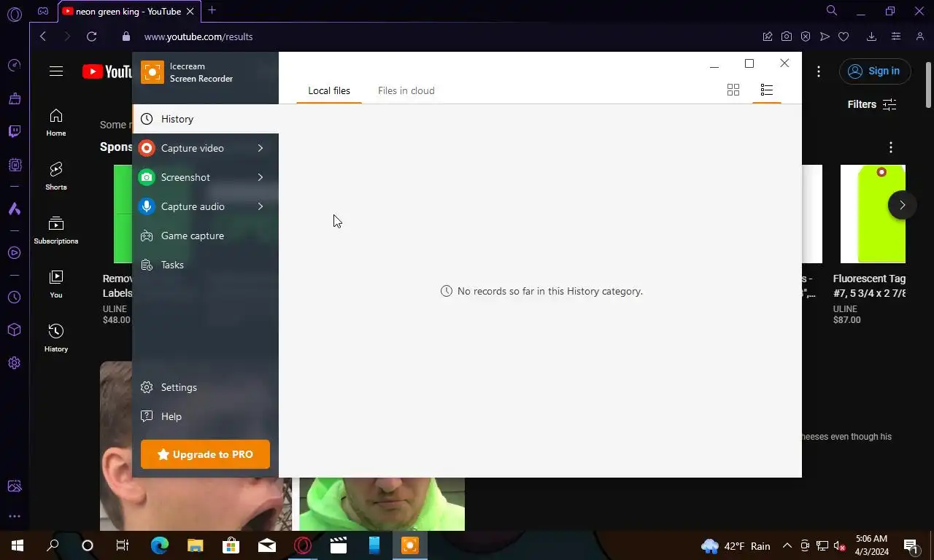Click the Icecream Screen Recorder logo icon
The width and height of the screenshot is (934, 560).
(x=153, y=72)
